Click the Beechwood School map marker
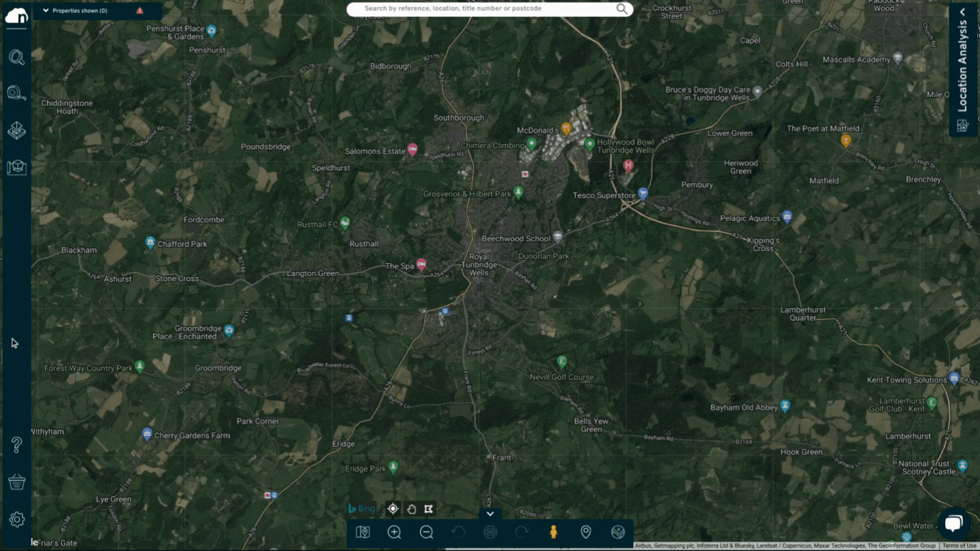Screen dimensions: 980x551 pos(558,237)
